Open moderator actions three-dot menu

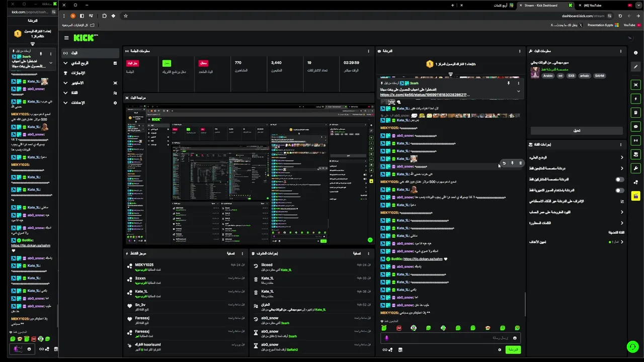pos(369,253)
